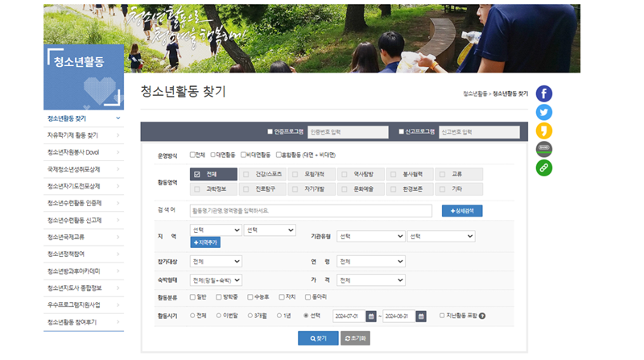The image size is (644, 360).
Task: Focus 인증번호 입력 field
Action: 348,132
